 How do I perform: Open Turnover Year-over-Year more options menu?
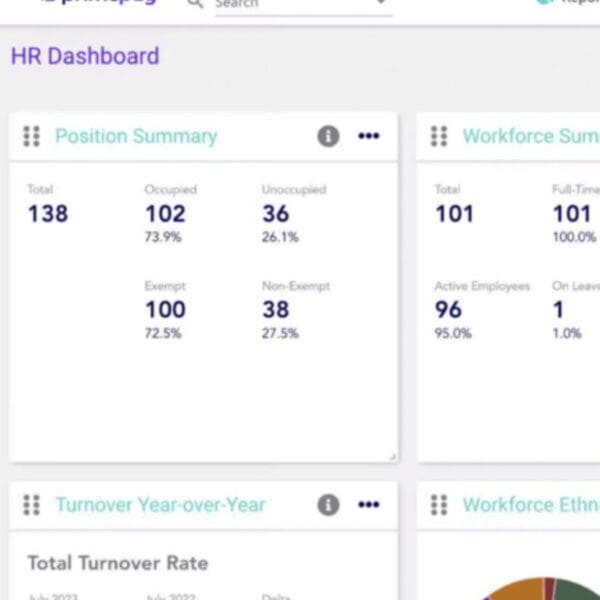coord(369,505)
